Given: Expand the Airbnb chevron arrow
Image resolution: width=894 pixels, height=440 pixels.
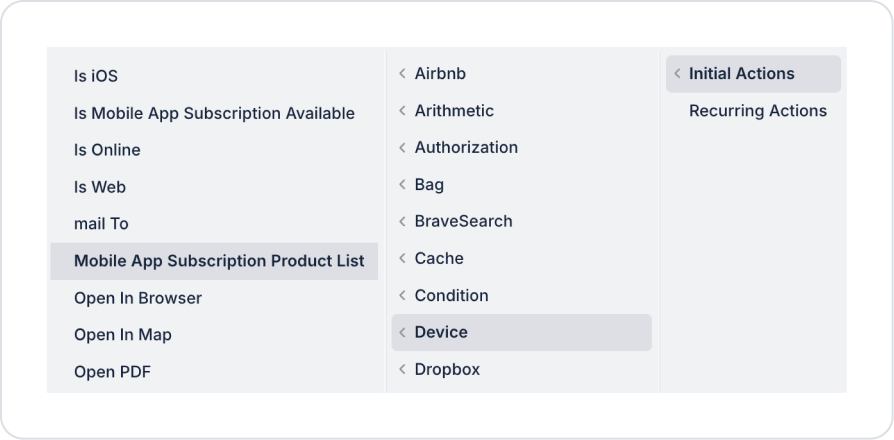Looking at the screenshot, I should point(402,74).
